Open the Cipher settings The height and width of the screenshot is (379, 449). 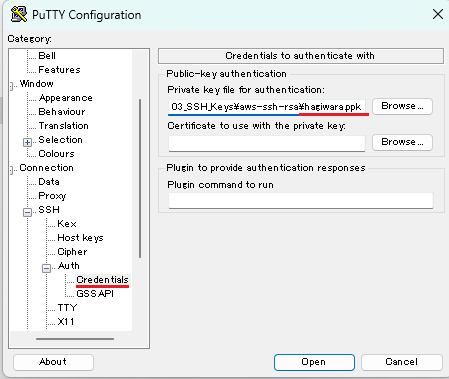pos(72,252)
